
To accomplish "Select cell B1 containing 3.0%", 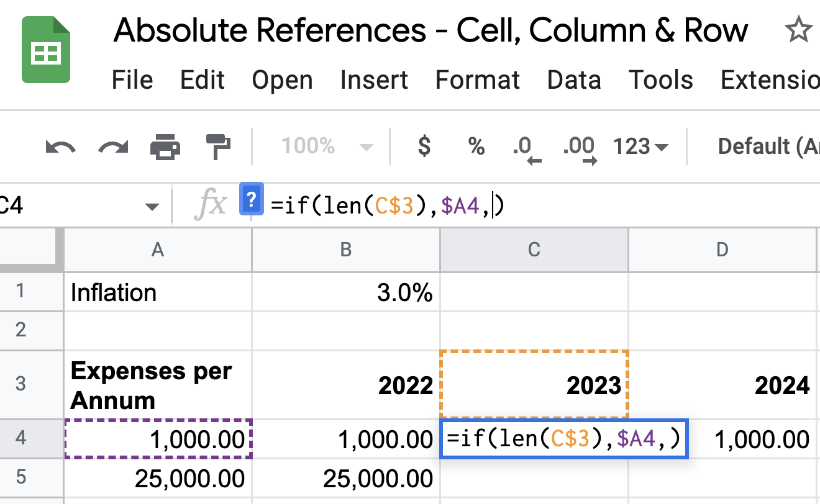I will coord(345,292).
